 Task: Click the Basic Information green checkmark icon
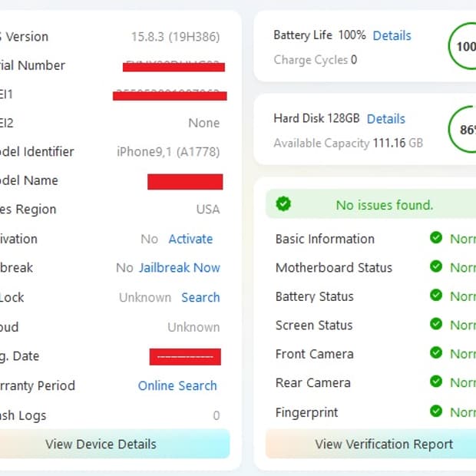click(436, 238)
